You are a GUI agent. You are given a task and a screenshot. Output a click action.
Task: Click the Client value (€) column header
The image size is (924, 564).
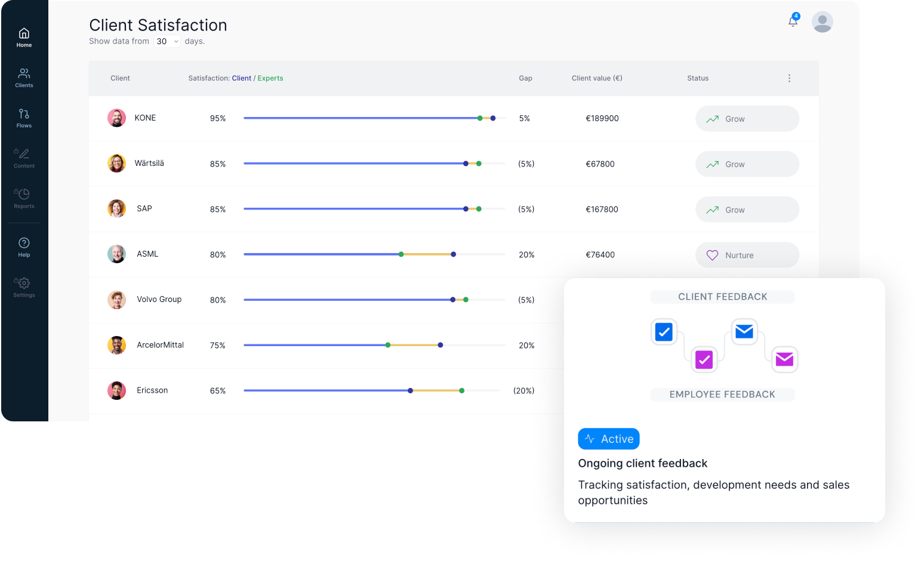pyautogui.click(x=597, y=78)
